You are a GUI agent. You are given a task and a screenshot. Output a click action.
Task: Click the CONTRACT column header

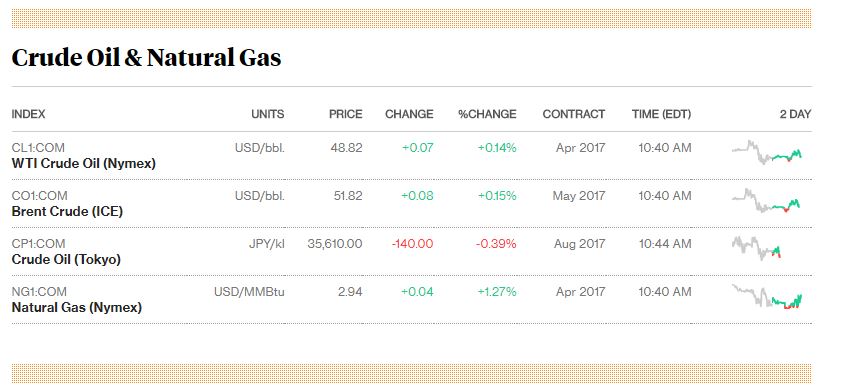coord(574,114)
